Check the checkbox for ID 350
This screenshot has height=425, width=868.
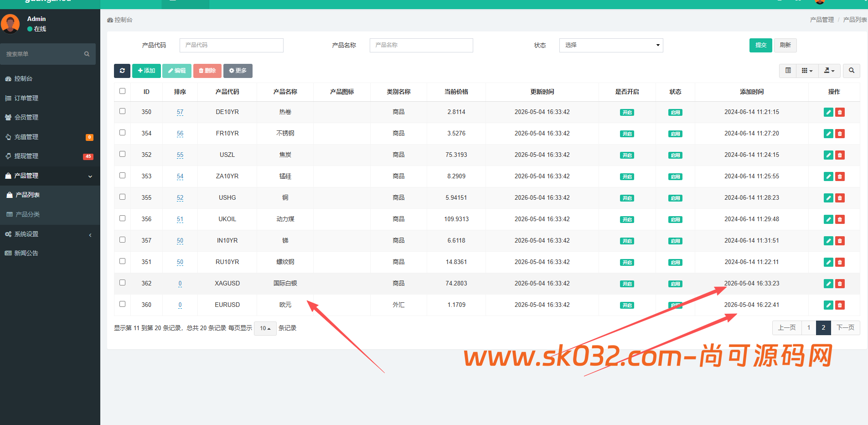point(122,111)
